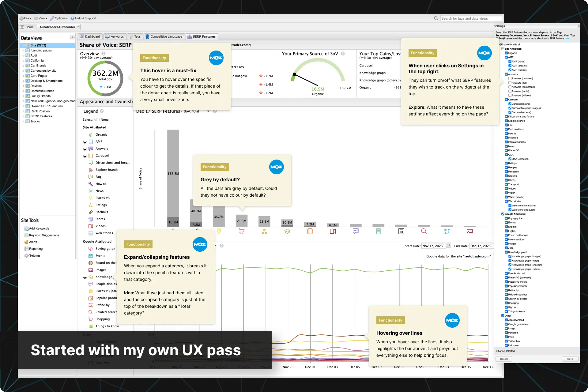The height and width of the screenshot is (392, 588).
Task: Uncheck Podcasts in Settings panel
Action: coord(506,333)
